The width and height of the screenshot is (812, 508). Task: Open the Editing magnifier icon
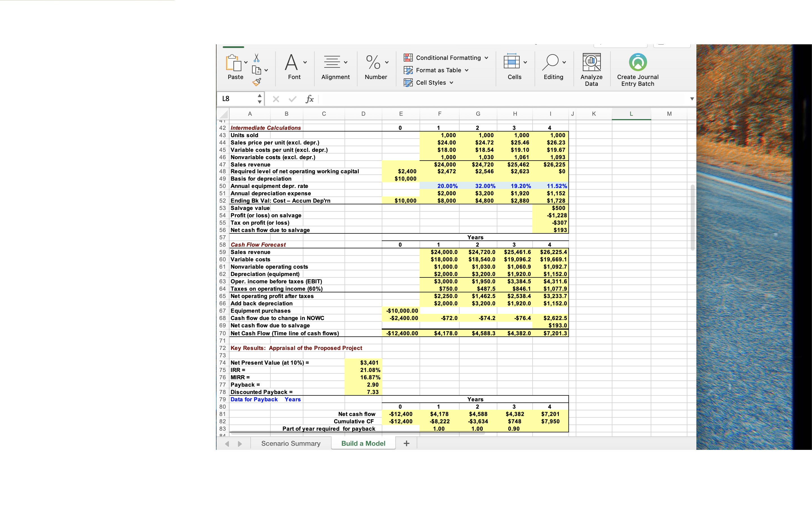(x=550, y=62)
